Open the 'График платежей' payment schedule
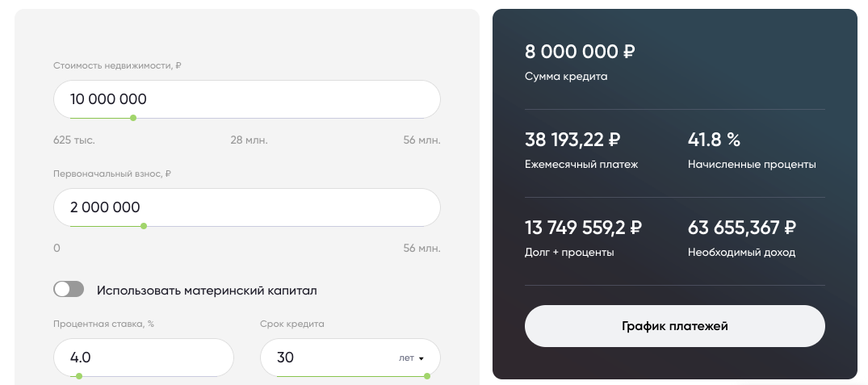The width and height of the screenshot is (868, 385). pyautogui.click(x=674, y=326)
